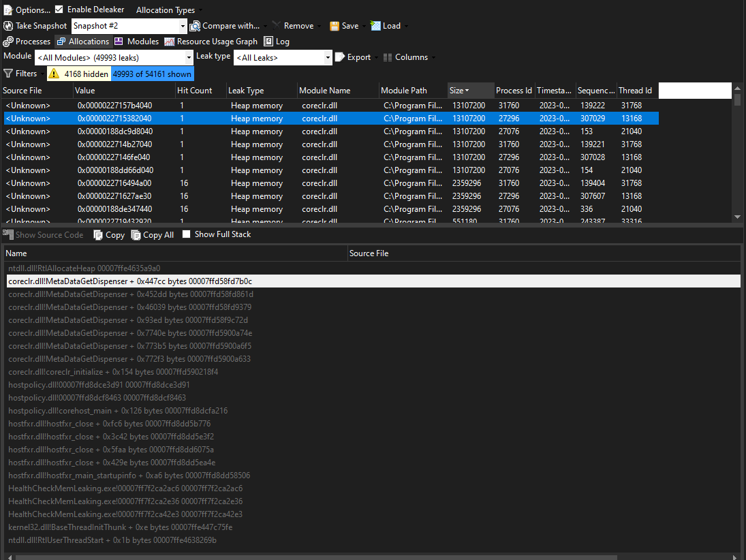Expand the Load dropdown arrow

point(406,26)
